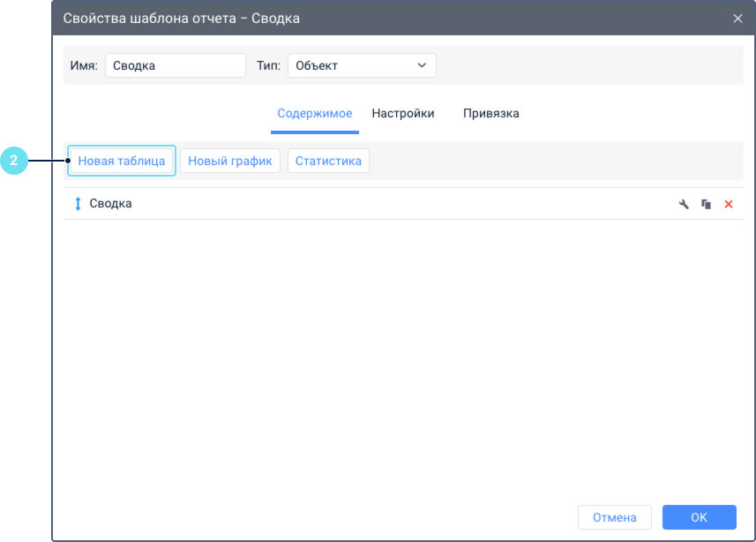The height and width of the screenshot is (542, 756).
Task: Click the numbered callout marker 2
Action: click(13, 161)
